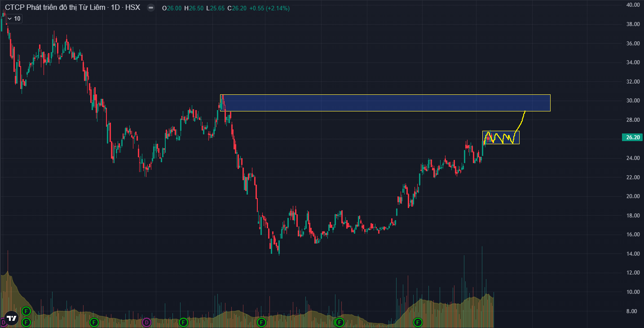Click the rightmost green F earnings marker

[x=418, y=322]
